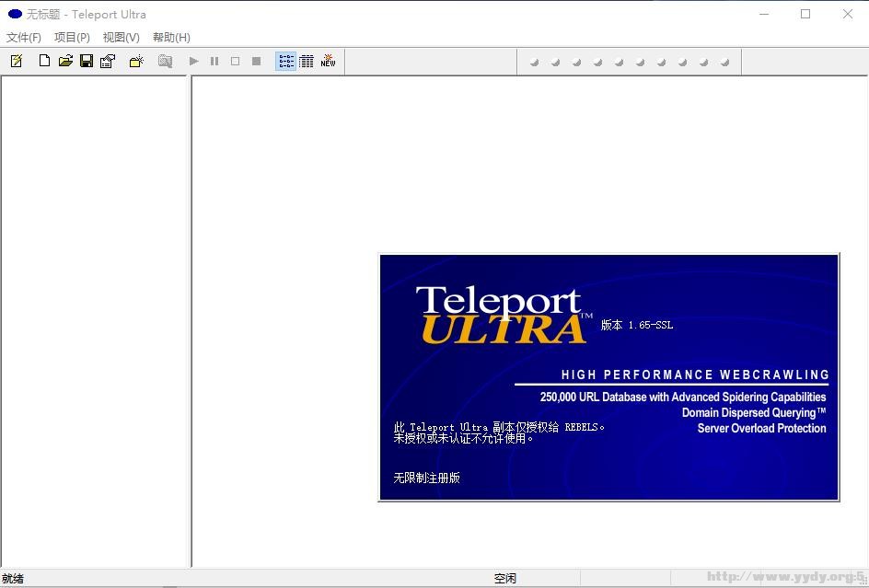
Task: Click the Teleport Ultra splash banner
Action: click(609, 377)
